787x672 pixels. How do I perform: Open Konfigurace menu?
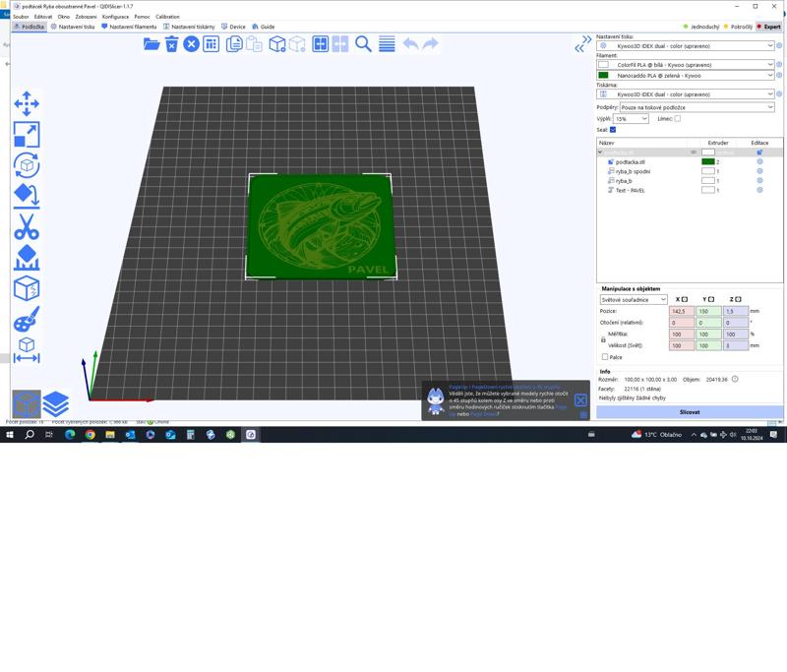[115, 17]
